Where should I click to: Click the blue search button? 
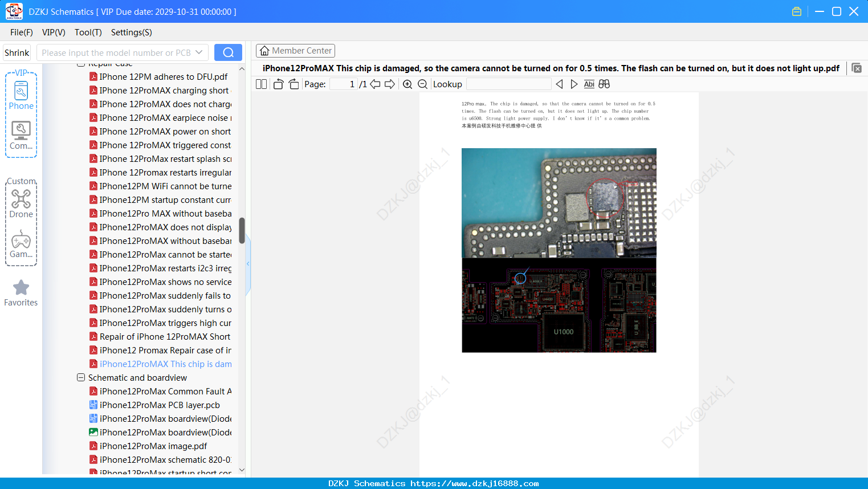click(x=228, y=52)
